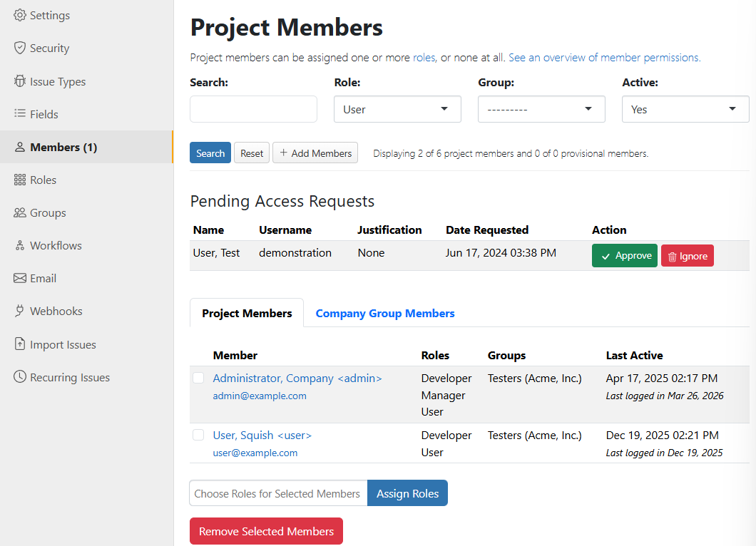Approve the demonstration access request
The width and height of the screenshot is (756, 546).
[624, 255]
